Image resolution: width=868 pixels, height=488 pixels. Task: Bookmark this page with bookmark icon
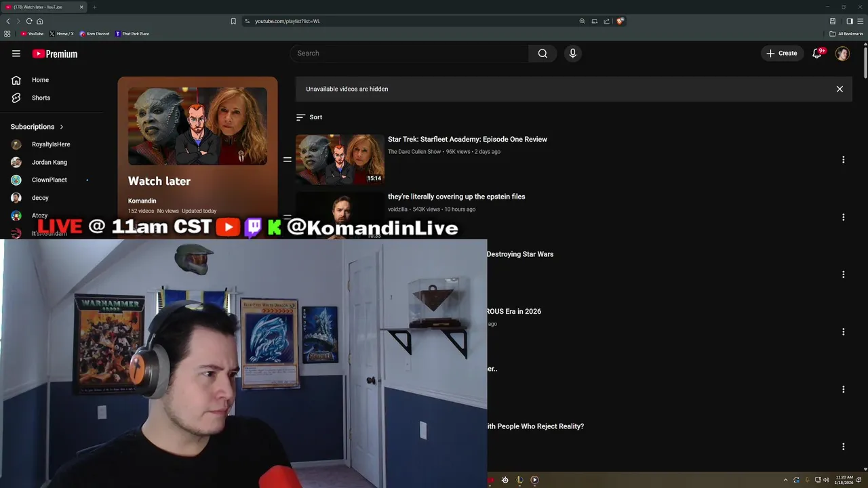click(x=233, y=21)
